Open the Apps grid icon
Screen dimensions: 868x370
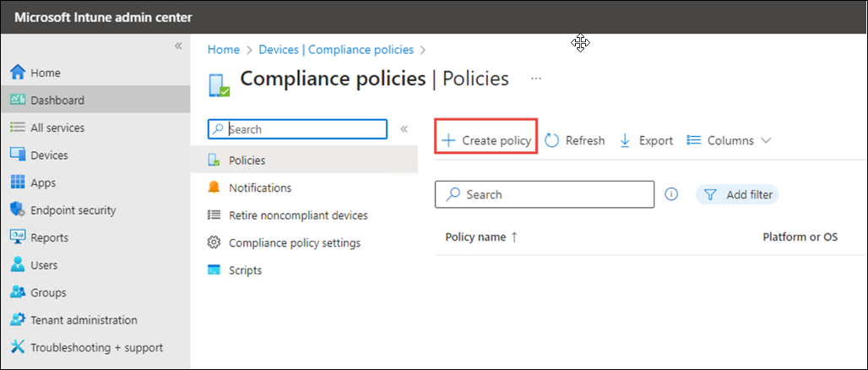click(17, 182)
